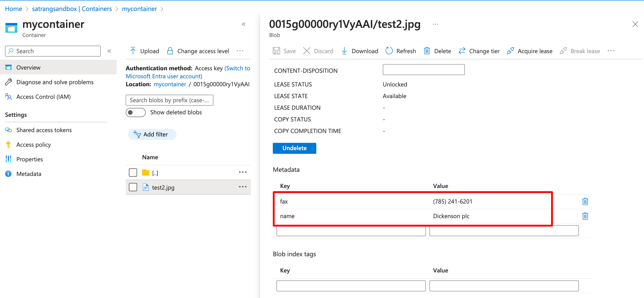Viewport: 644px width, 298px height.
Task: Collapse the container side menu
Action: 109,51
